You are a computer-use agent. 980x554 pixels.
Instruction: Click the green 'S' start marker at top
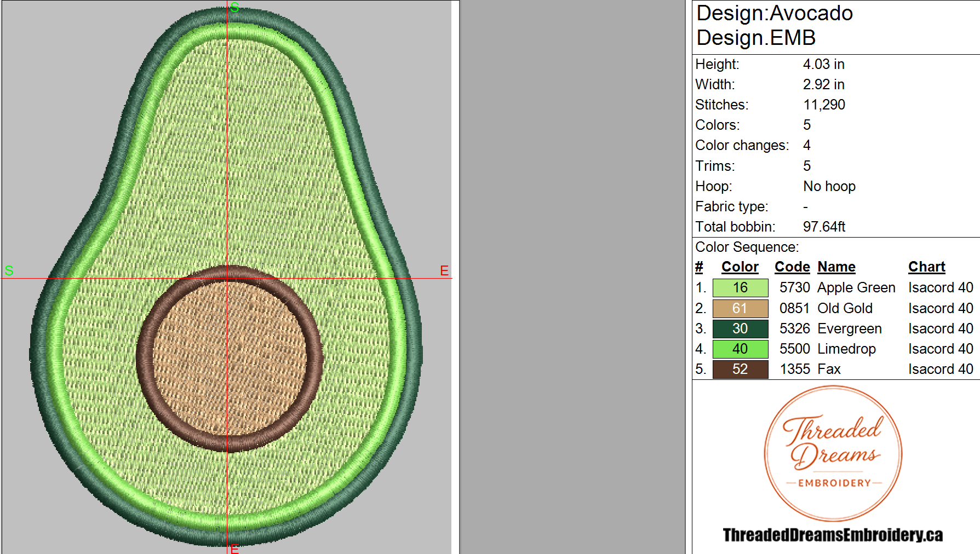click(x=235, y=7)
